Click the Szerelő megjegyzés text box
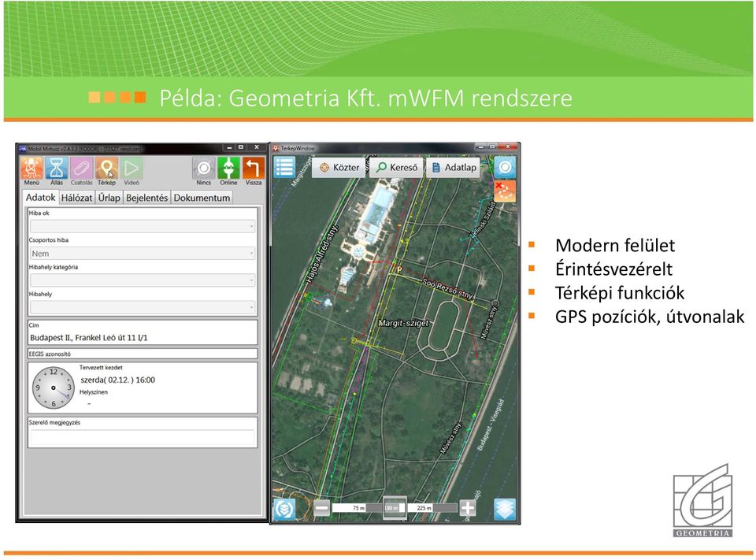 pyautogui.click(x=143, y=437)
